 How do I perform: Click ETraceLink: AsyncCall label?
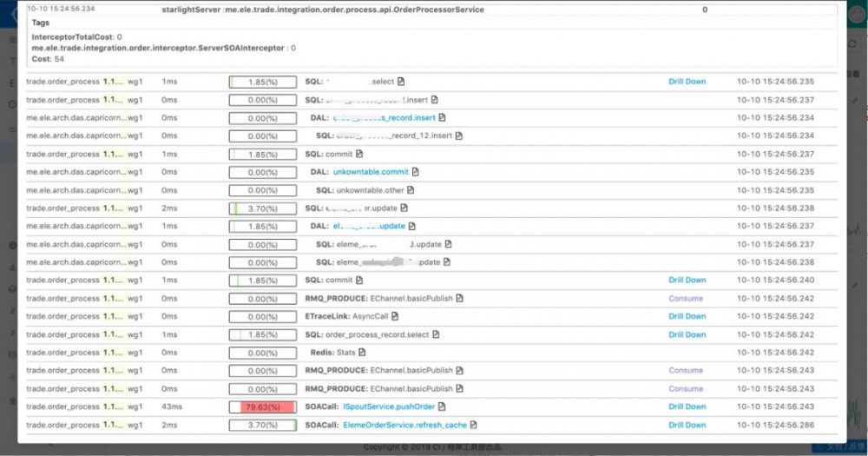[346, 316]
